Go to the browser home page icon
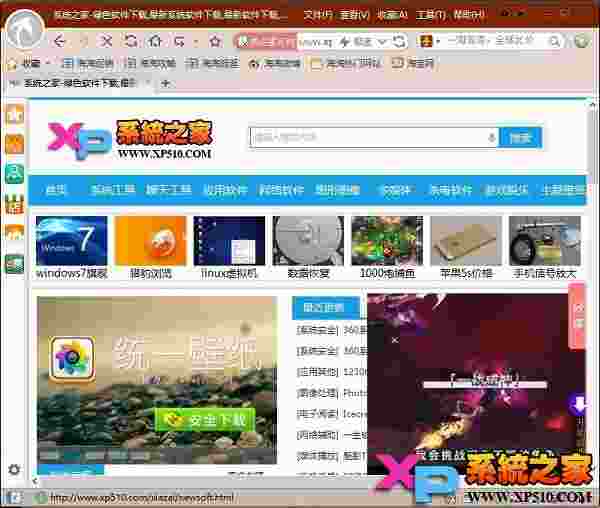Screen dimensions: 600x508 click(155, 41)
